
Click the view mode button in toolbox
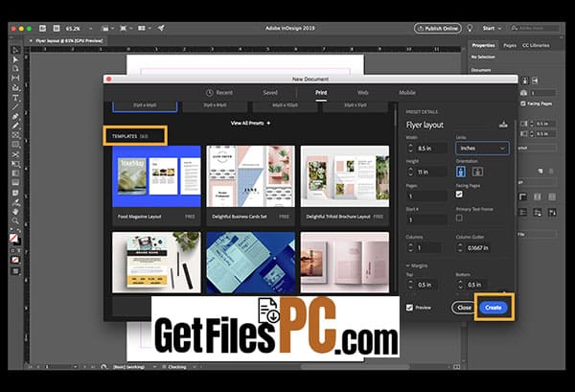point(15,271)
